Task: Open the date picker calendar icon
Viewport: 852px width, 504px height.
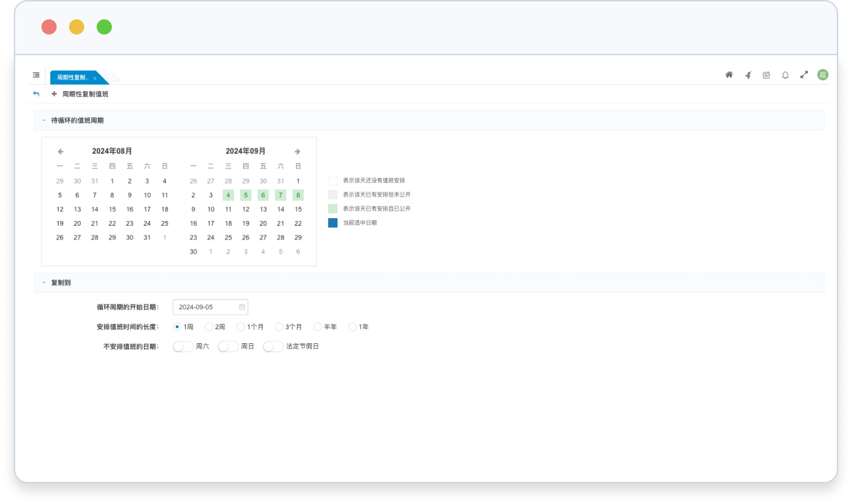Action: tap(242, 307)
